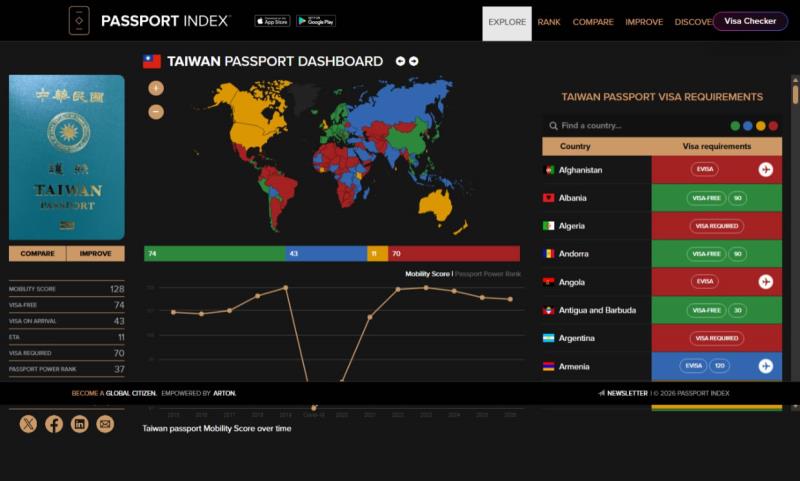Click Afghanistan row airplane icon

click(765, 169)
